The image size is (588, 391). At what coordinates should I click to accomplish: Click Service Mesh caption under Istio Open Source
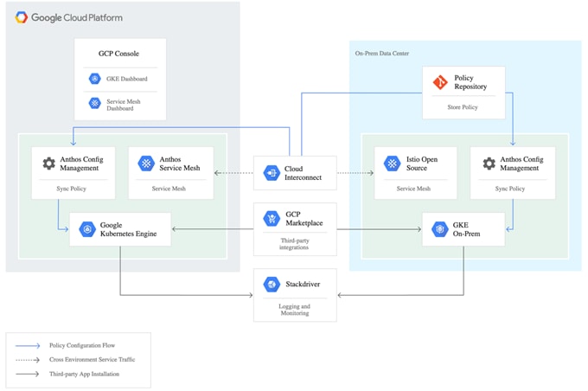point(413,189)
